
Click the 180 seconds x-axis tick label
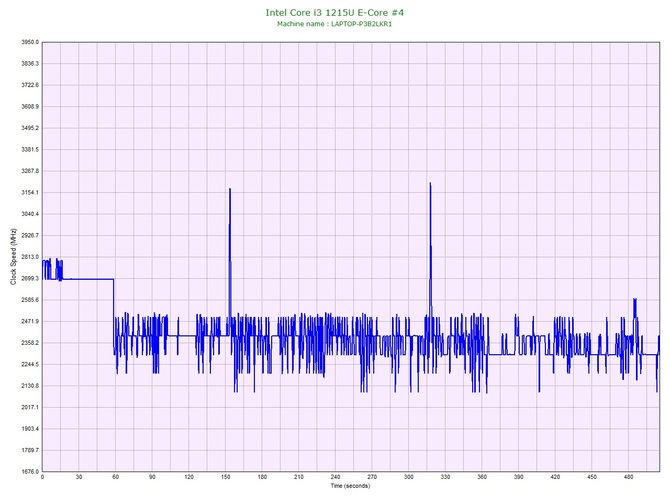point(262,477)
